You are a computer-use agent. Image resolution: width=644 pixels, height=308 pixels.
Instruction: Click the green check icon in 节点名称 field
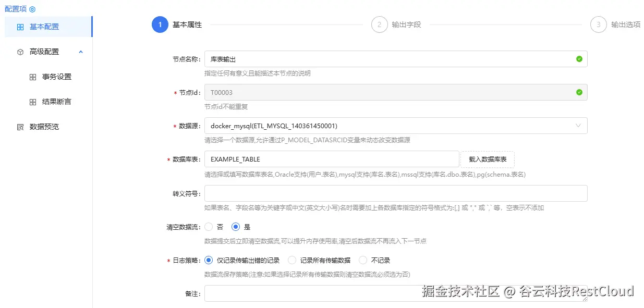579,59
